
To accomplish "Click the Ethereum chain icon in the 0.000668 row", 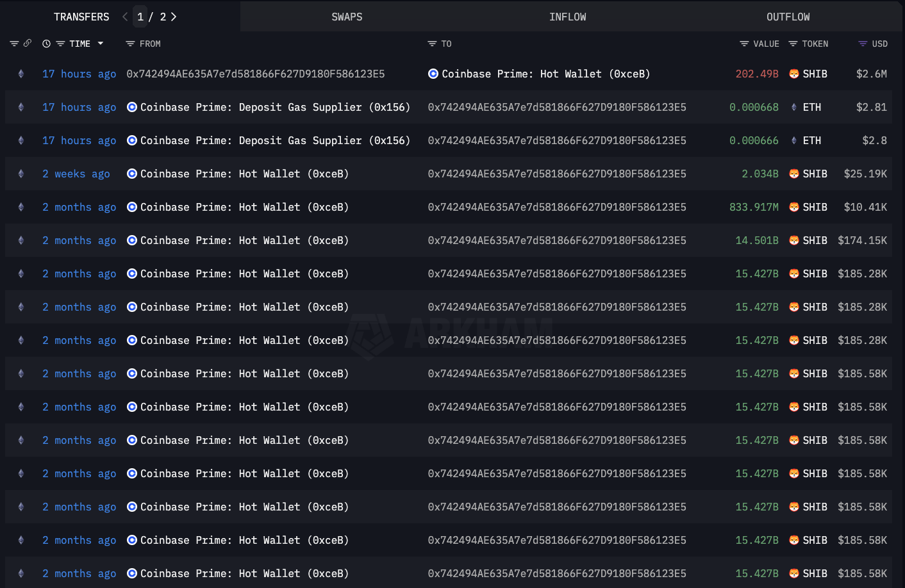I will [x=21, y=107].
